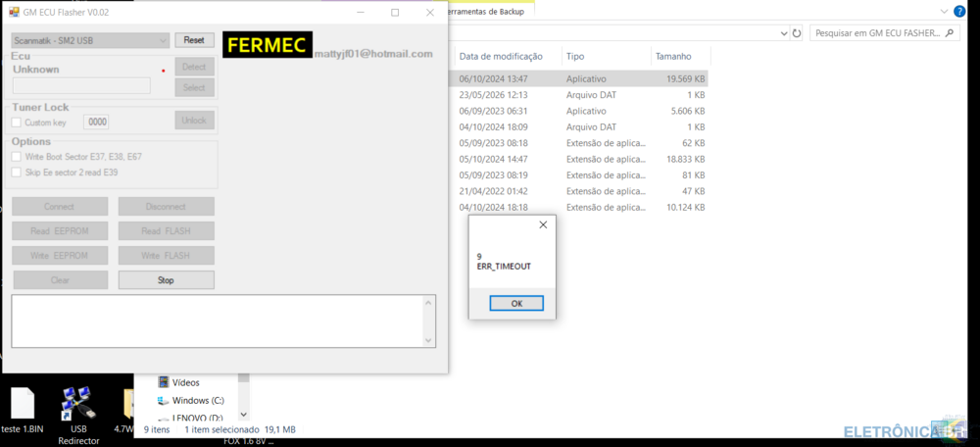Click the Read FLASH button
This screenshot has width=980, height=447.
click(x=166, y=230)
